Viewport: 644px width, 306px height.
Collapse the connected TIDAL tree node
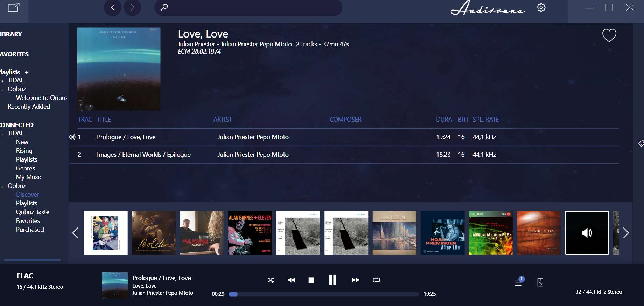tap(3, 134)
